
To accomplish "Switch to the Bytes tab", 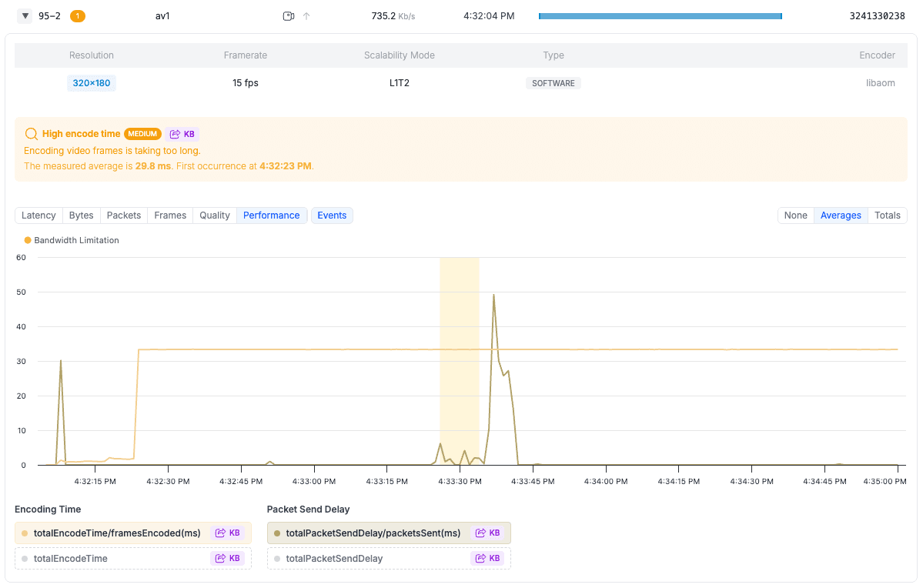I will [x=81, y=215].
